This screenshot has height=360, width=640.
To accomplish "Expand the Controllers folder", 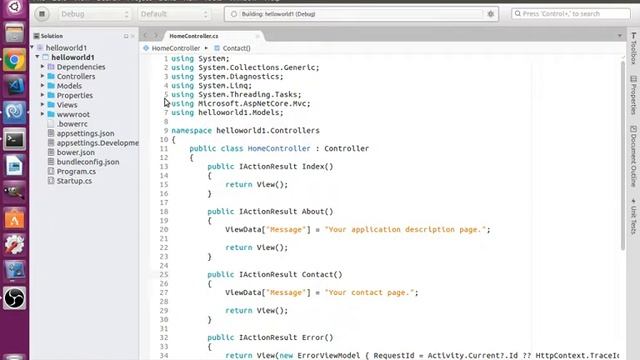I will click(x=42, y=76).
